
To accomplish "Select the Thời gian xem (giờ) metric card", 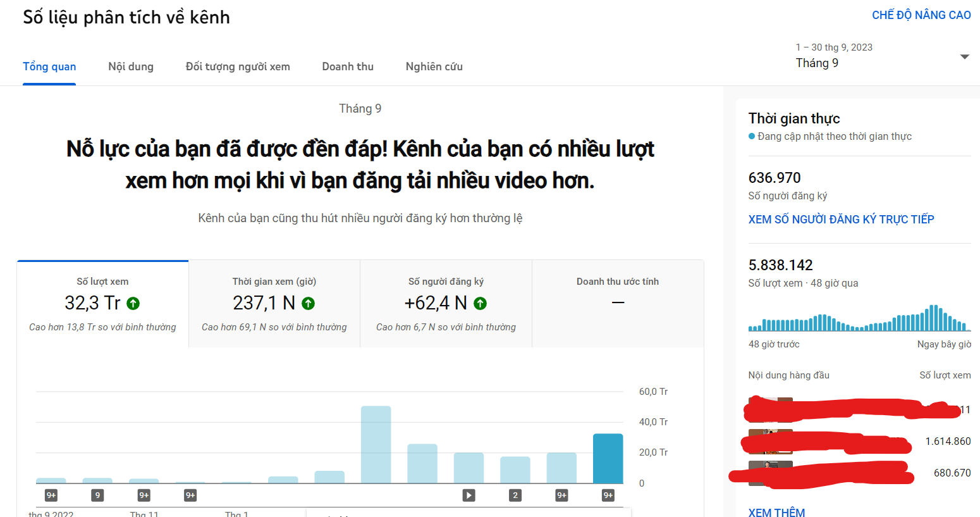I will click(274, 304).
